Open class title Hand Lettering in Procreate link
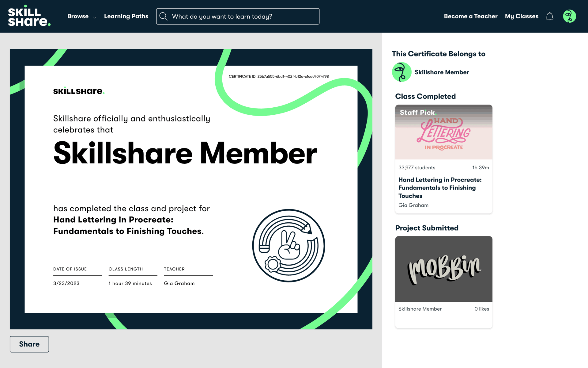 (440, 188)
